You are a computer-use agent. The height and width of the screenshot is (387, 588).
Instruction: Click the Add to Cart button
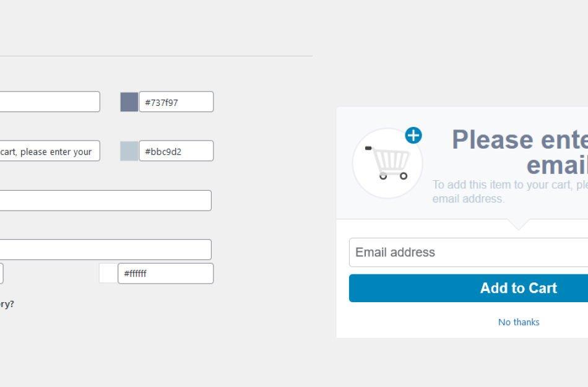[519, 288]
